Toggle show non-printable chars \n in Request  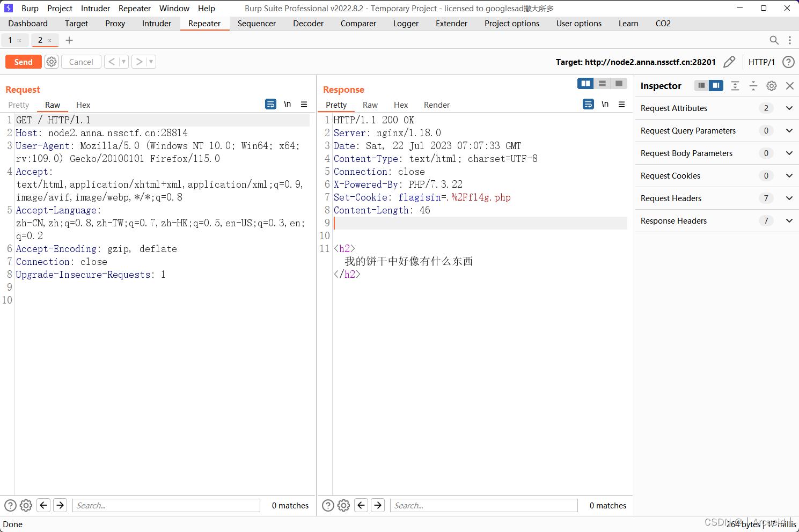point(288,104)
